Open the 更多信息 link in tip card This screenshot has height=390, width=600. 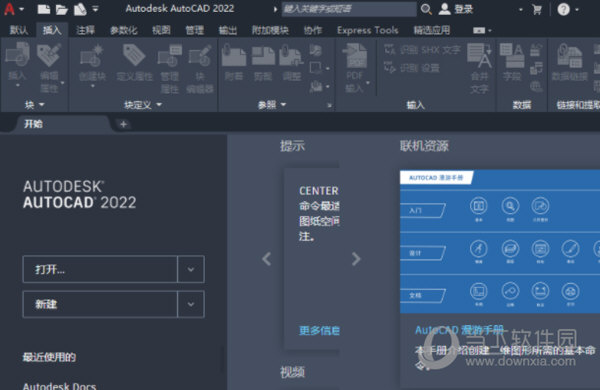(x=319, y=330)
